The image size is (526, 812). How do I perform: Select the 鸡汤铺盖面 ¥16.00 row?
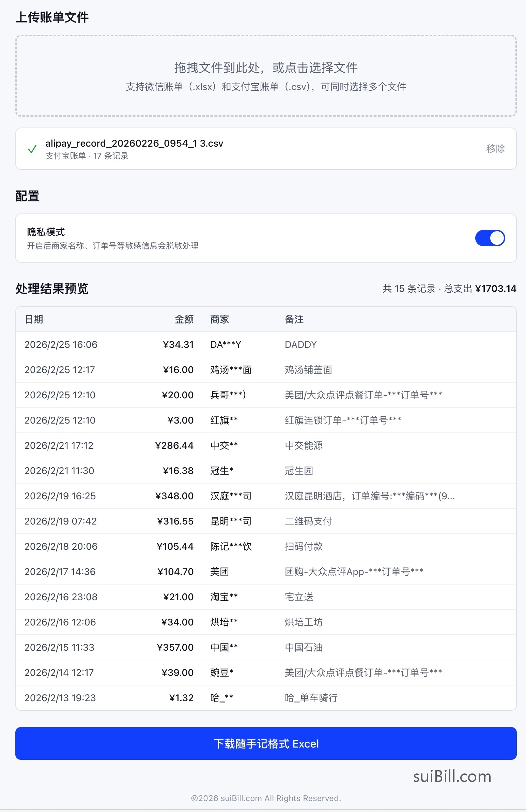coord(266,370)
